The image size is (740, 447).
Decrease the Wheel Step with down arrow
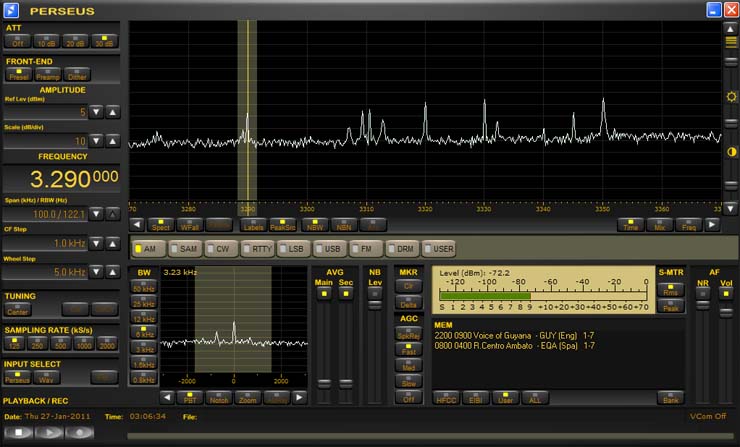(x=96, y=272)
